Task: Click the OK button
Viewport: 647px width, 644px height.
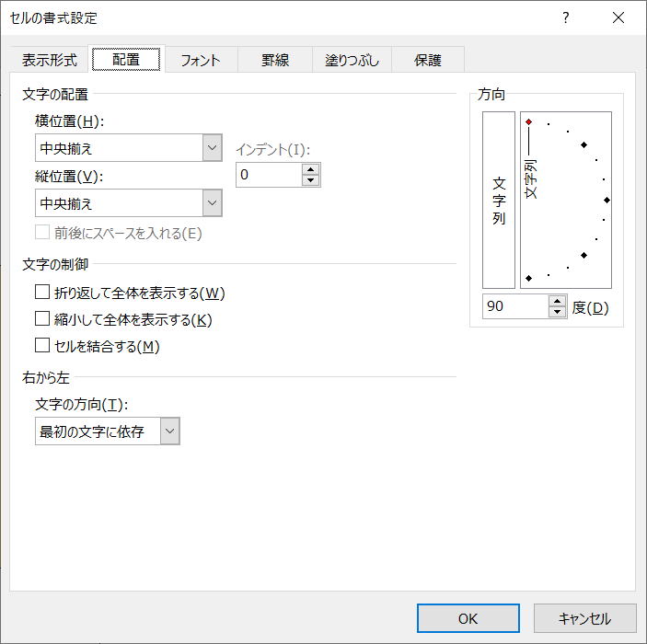Action: 468,618
